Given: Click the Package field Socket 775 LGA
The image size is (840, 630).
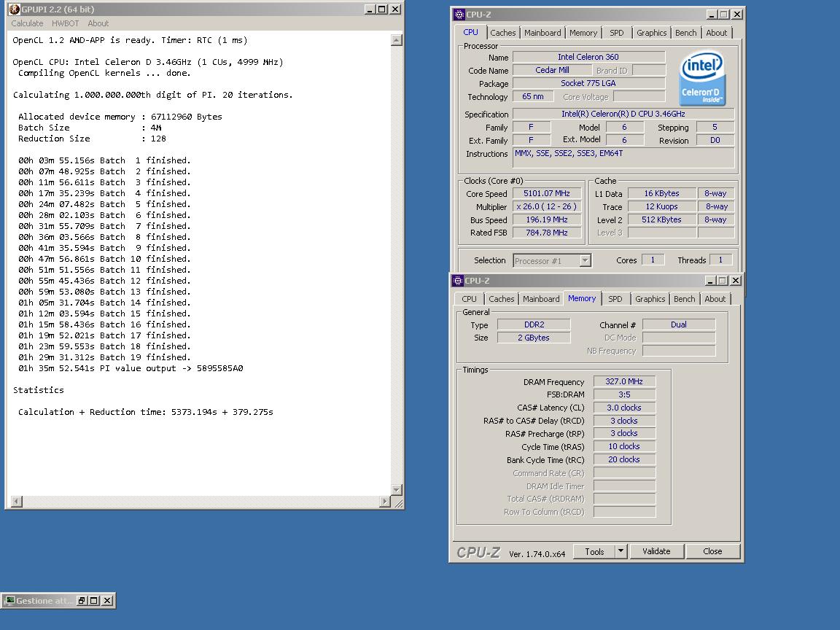Looking at the screenshot, I should 588,83.
